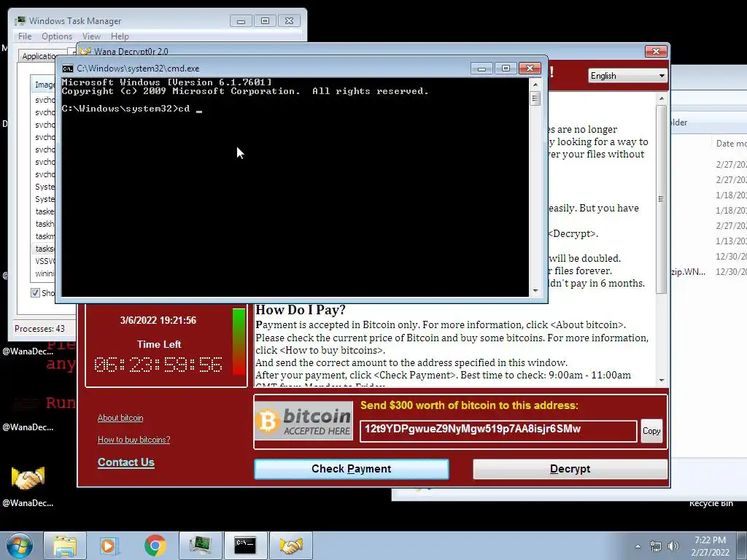Screen dimensions: 747x560
Task: Switch to the Applications tab in Task Manager
Action: pos(39,56)
